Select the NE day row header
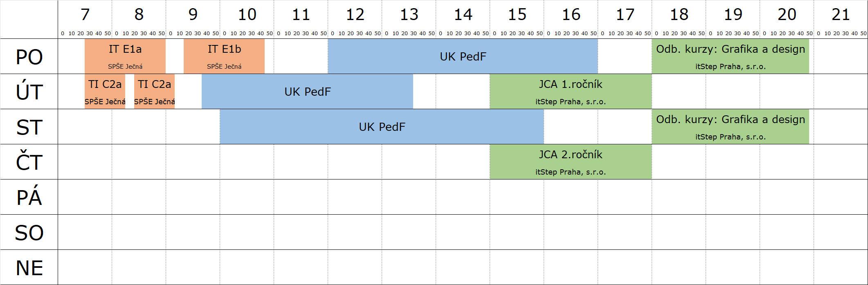This screenshot has height=285, width=868. [x=29, y=268]
